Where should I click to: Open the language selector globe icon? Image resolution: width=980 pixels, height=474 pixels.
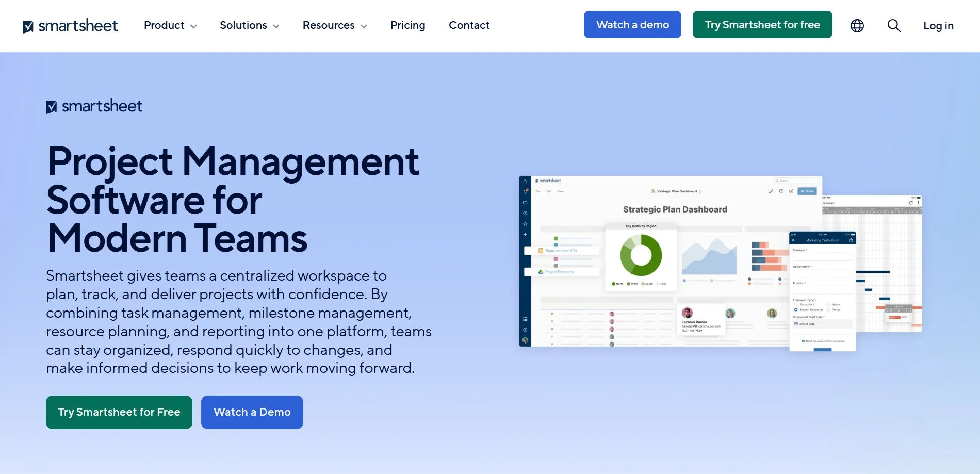[x=856, y=25]
